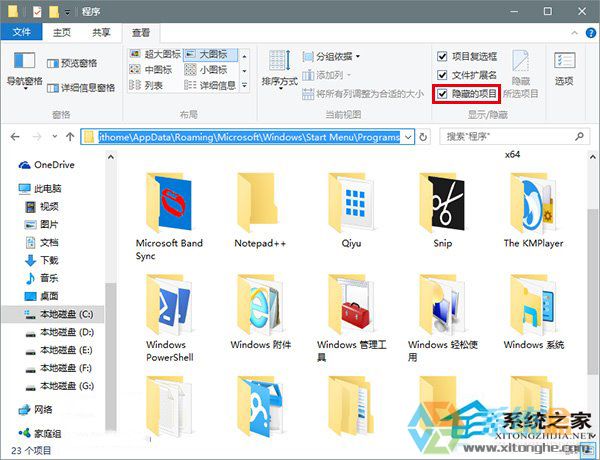Image resolution: width=600 pixels, height=460 pixels.
Task: Select 本地磁盘 (E:) drive
Action: pyautogui.click(x=59, y=350)
